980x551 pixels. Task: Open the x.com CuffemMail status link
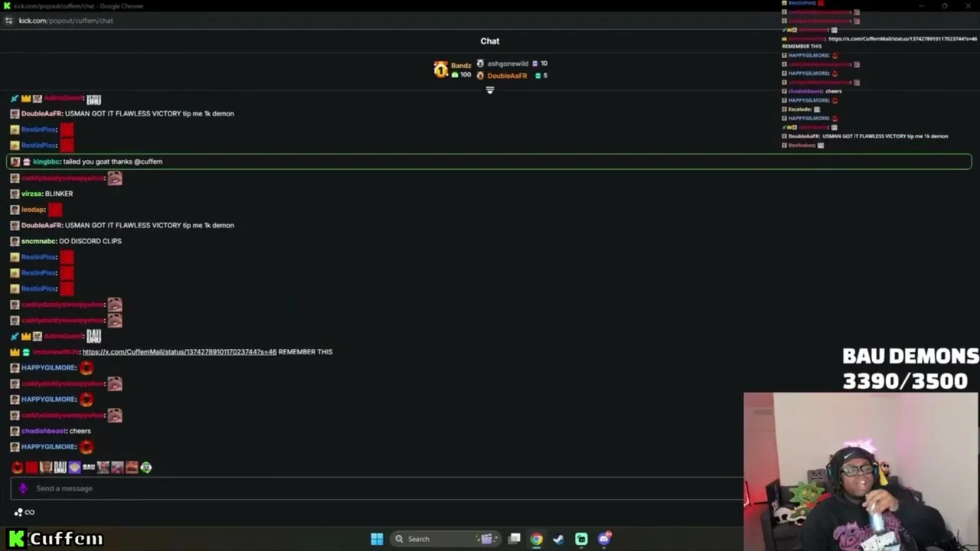(179, 352)
